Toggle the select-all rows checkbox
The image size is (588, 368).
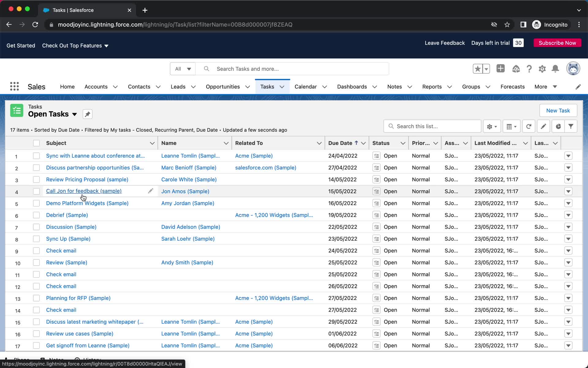36,143
